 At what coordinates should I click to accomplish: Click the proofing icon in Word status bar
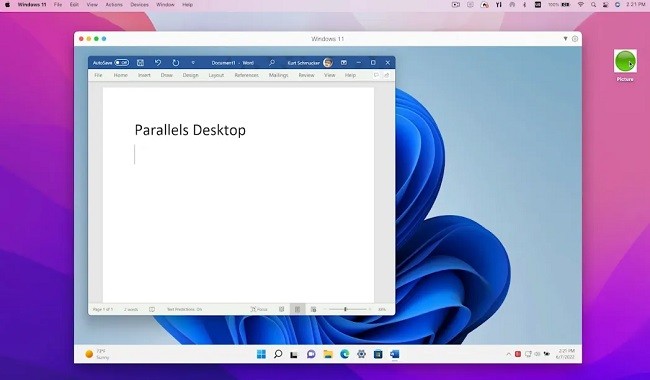coord(152,309)
